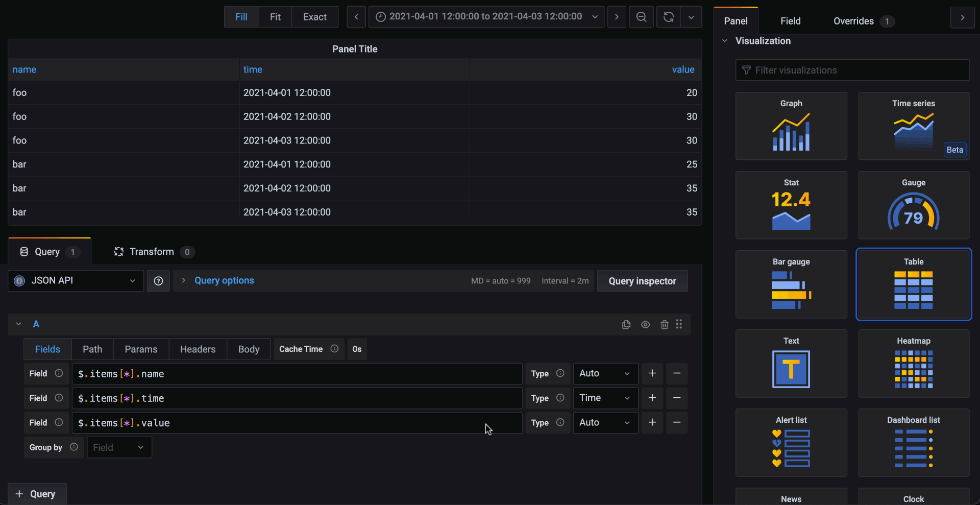Grab the drag handle icon for query A
The height and width of the screenshot is (505, 980).
tap(679, 324)
